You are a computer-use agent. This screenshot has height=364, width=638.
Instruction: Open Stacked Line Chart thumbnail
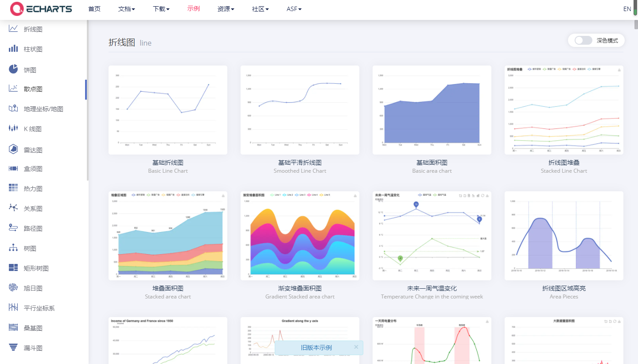(x=564, y=110)
